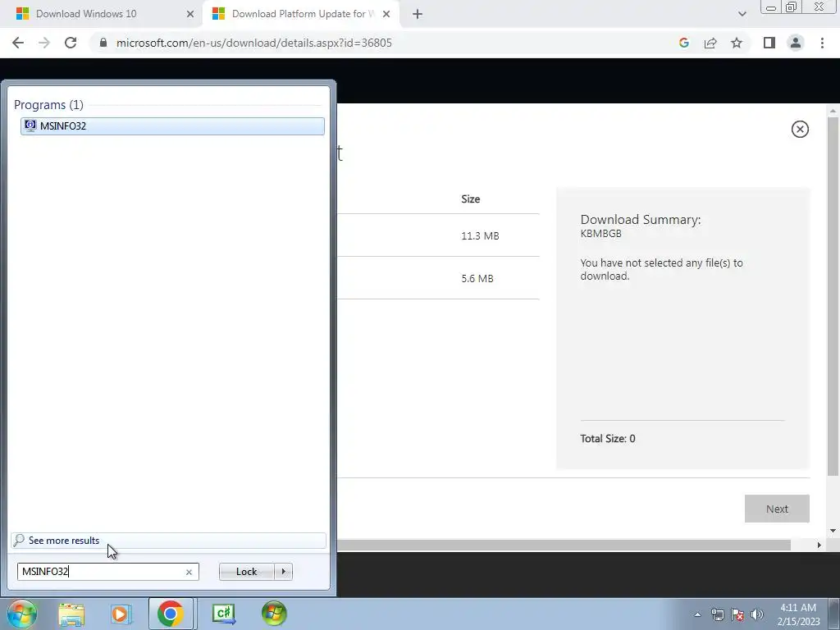Clear the Start menu search box
Viewport: 840px width, 630px height.
pyautogui.click(x=189, y=572)
